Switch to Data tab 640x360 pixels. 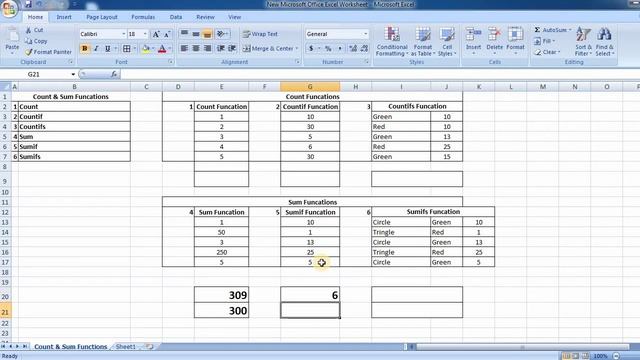[x=176, y=17]
